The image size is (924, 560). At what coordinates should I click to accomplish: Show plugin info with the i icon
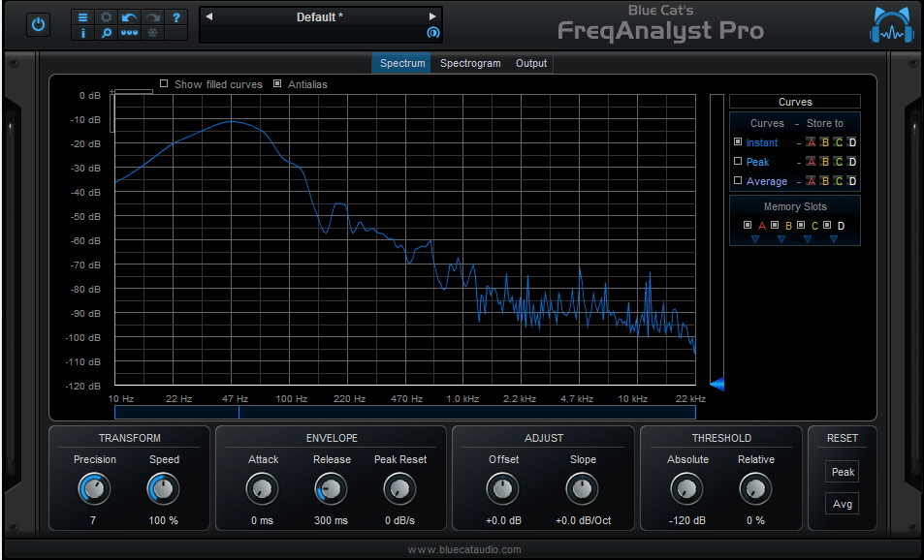pos(82,33)
